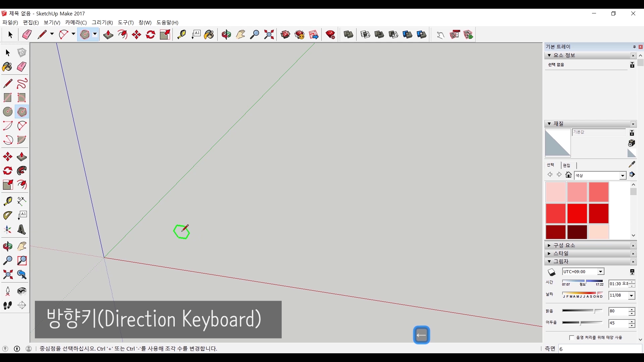Toggle shadows display button
This screenshot has width=644, height=362.
coord(551,272)
